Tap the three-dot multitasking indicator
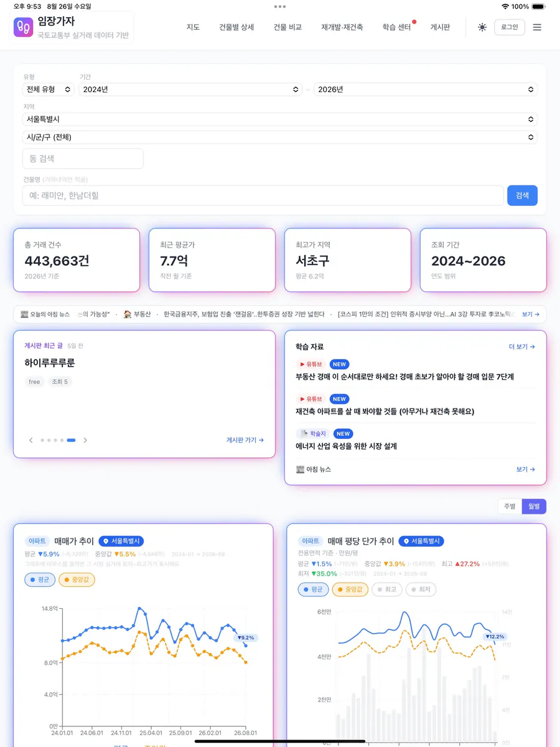Image resolution: width=560 pixels, height=747 pixels. pos(280,6)
